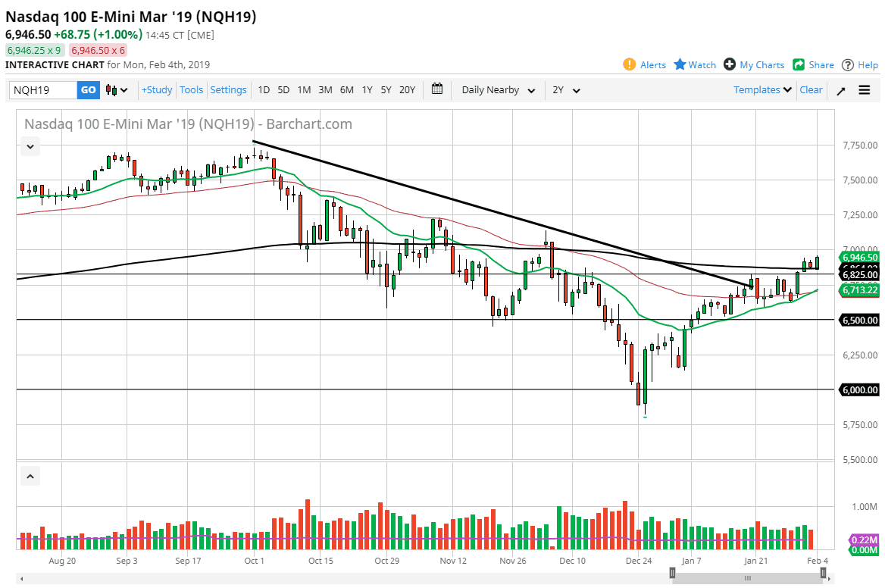Screen dimensions: 885x588
Task: Click the Share icon
Action: [x=800, y=64]
